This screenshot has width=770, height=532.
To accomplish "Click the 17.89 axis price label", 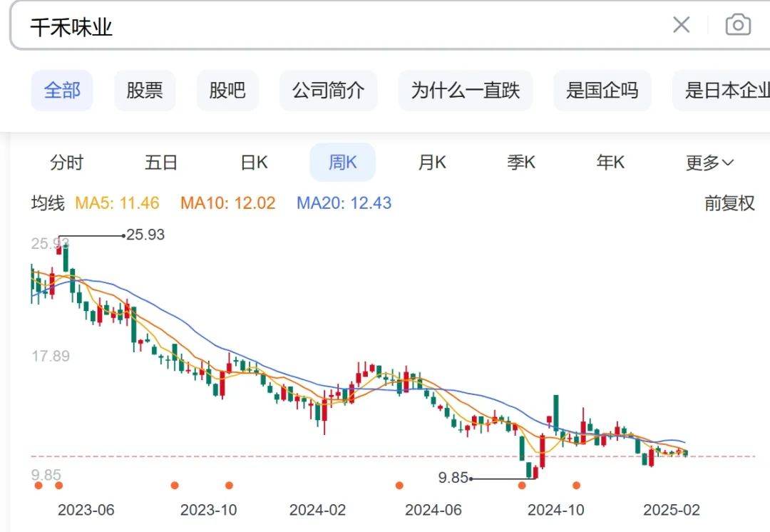I will (51, 356).
